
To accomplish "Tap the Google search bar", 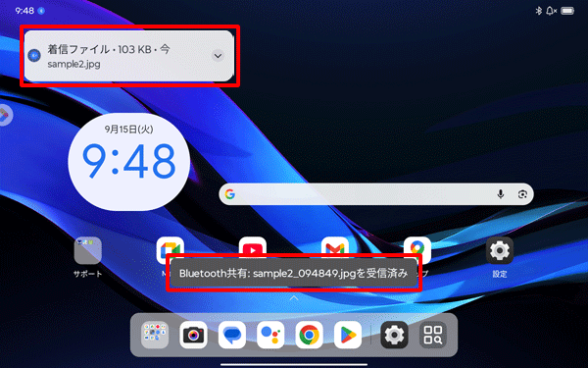I will click(x=376, y=194).
